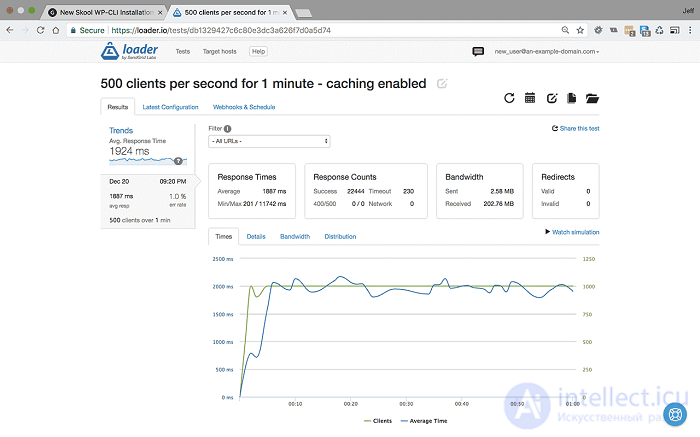The width and height of the screenshot is (700, 437).
Task: Open the All URLs filter dropdown
Action: 269,141
